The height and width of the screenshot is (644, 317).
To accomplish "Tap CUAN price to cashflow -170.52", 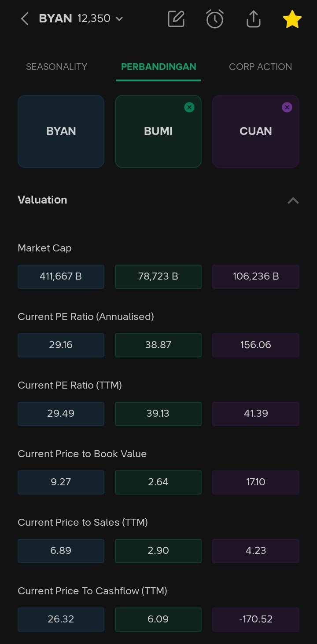I will point(256,619).
